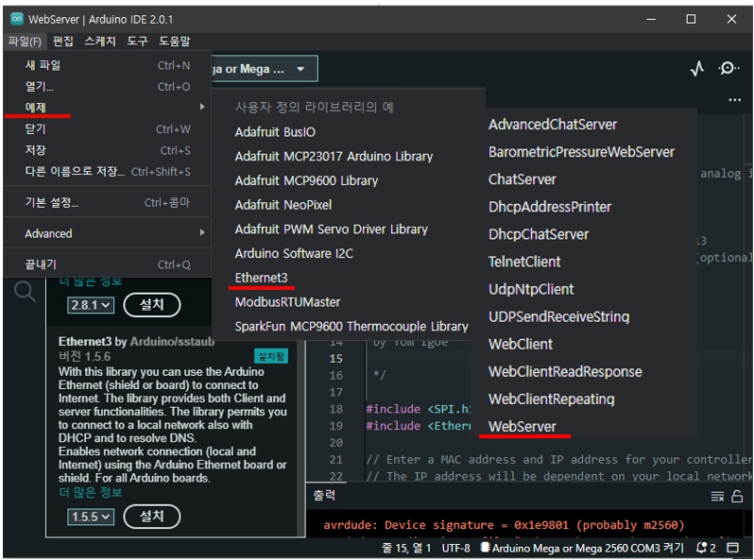Image resolution: width=754 pixels, height=560 pixels.
Task: Open the Serial Plotter
Action: click(x=697, y=69)
